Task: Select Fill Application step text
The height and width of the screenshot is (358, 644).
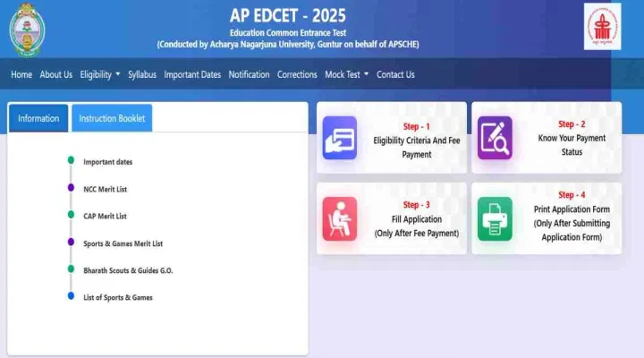Action: click(x=417, y=226)
